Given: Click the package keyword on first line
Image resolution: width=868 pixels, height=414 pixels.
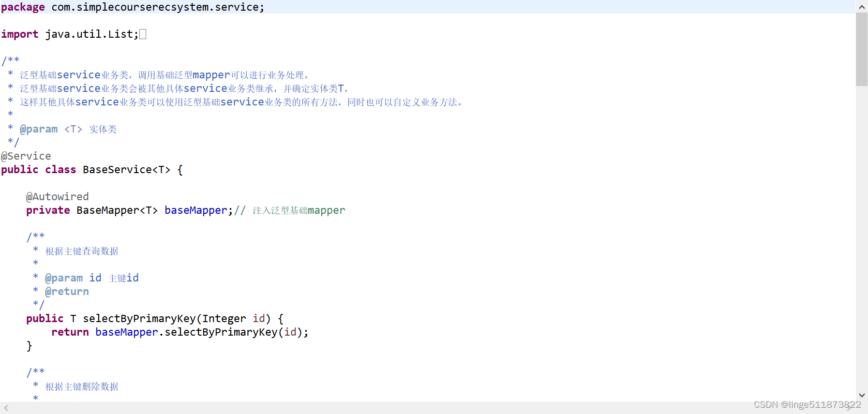Looking at the screenshot, I should click(23, 7).
